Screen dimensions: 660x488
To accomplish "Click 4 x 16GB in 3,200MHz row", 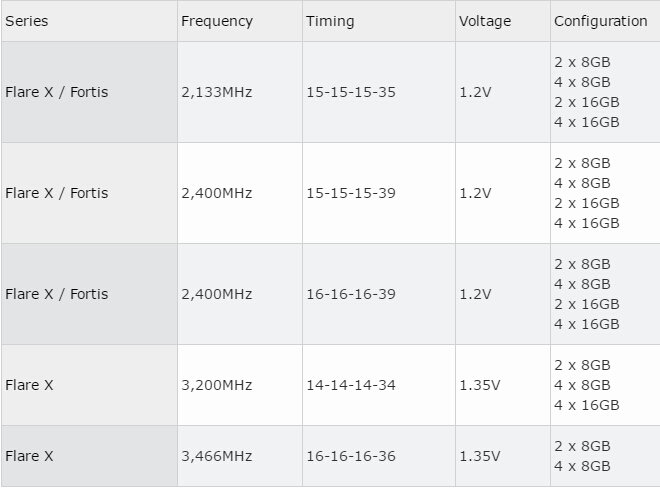I will [x=587, y=405].
